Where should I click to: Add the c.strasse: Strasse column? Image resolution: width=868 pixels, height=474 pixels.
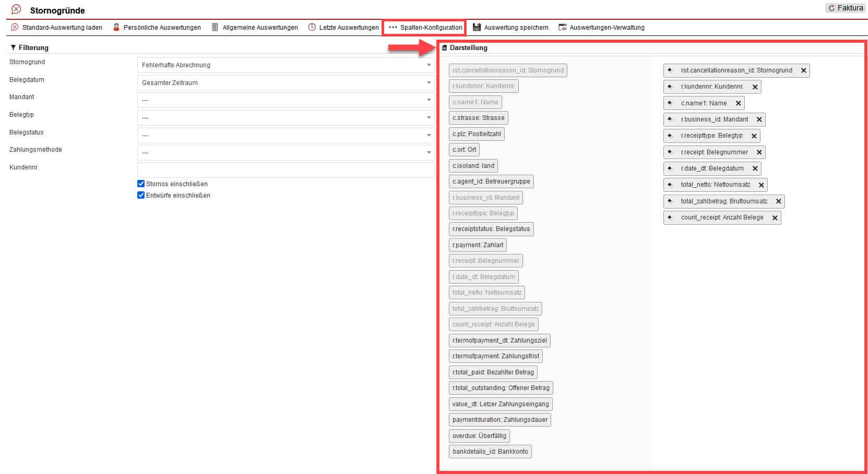[478, 118]
